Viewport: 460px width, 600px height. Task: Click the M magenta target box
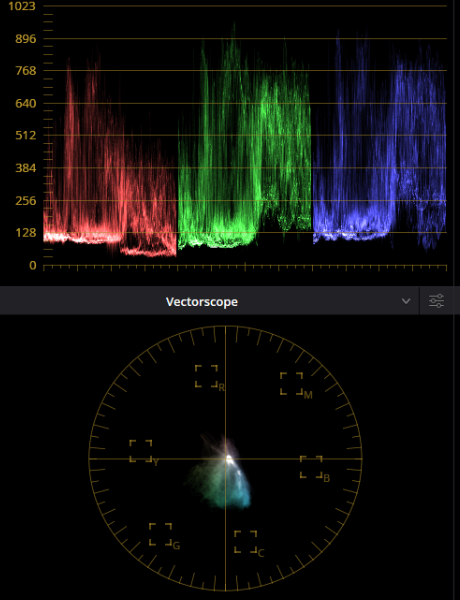pos(291,383)
